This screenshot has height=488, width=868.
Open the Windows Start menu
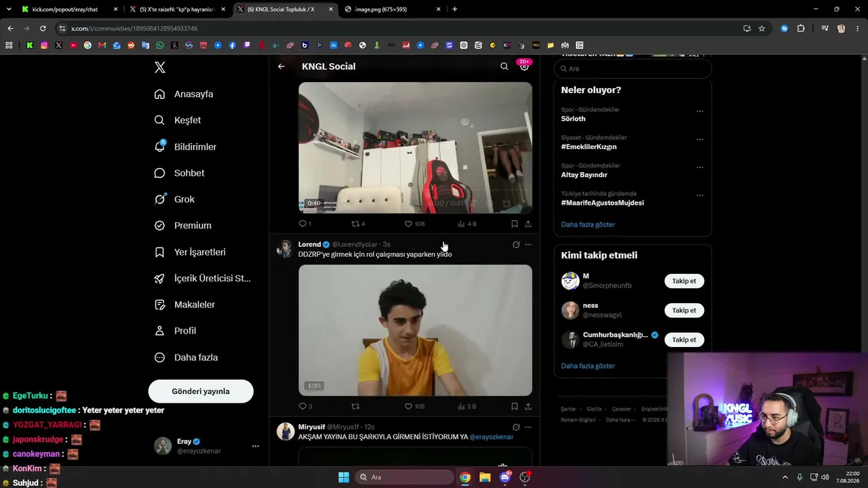pyautogui.click(x=344, y=477)
